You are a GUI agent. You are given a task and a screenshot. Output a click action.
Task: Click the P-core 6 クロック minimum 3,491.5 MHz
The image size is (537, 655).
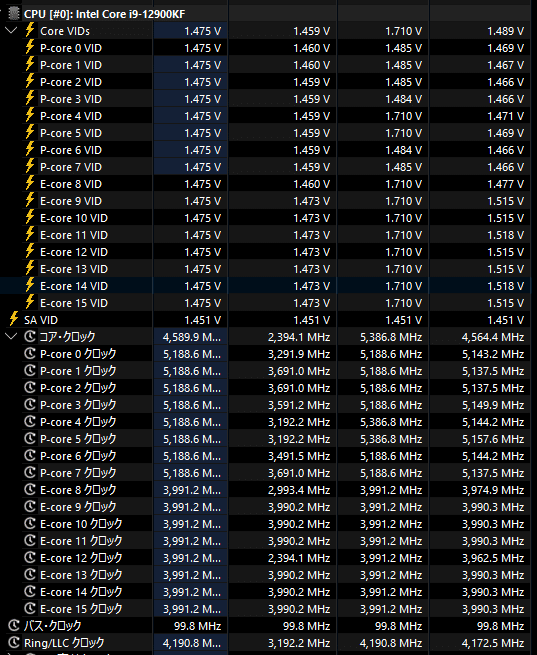[x=299, y=456]
